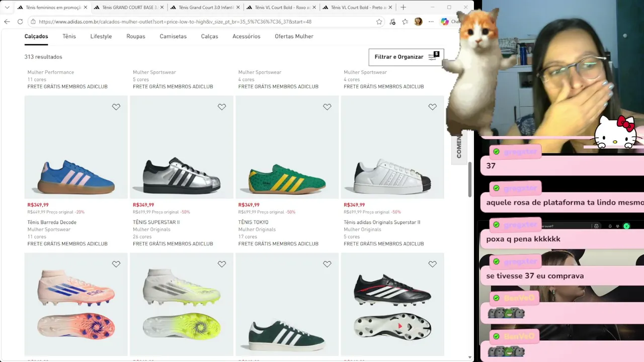The width and height of the screenshot is (644, 362).
Task: Select the Tênis category tab
Action: (69, 36)
